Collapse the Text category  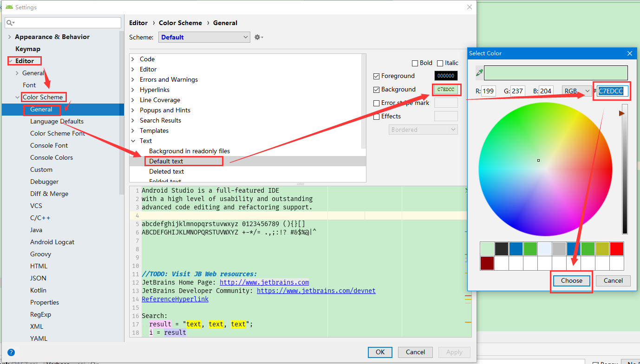133,141
